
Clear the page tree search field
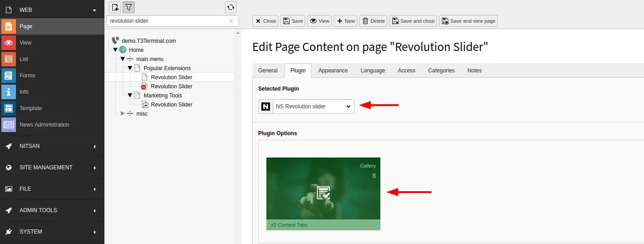tap(231, 21)
